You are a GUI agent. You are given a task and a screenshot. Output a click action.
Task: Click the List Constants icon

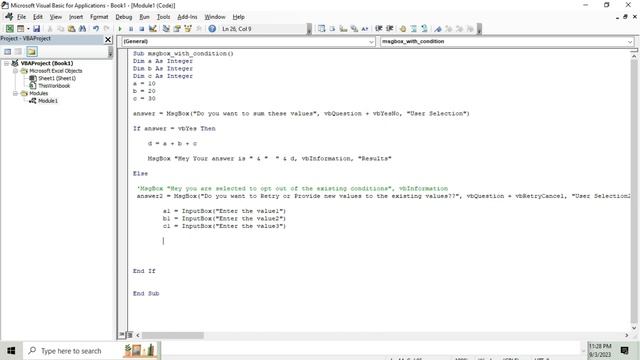[332, 29]
